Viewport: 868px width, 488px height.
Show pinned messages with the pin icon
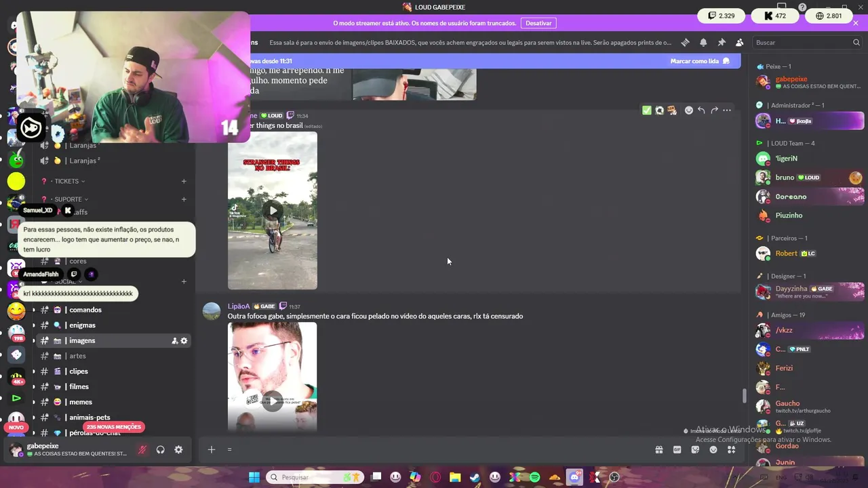[722, 42]
